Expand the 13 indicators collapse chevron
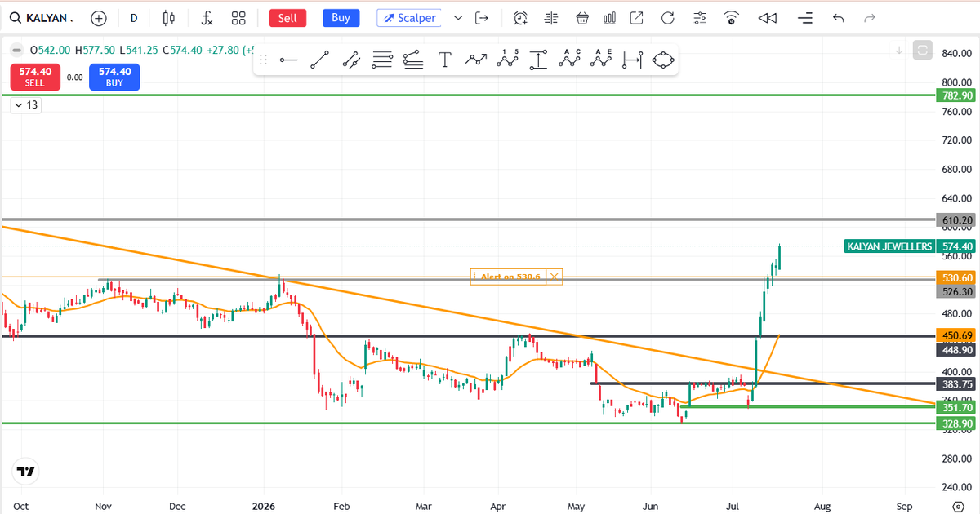 [24, 104]
